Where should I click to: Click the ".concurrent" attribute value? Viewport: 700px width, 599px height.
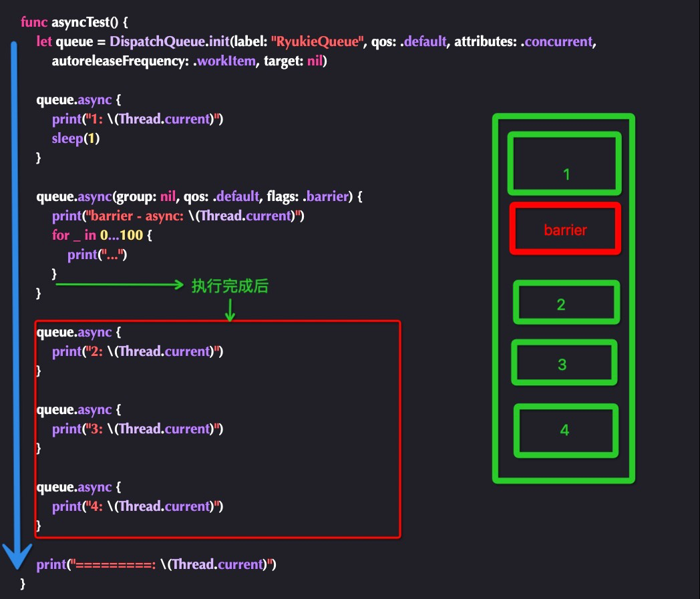point(556,41)
